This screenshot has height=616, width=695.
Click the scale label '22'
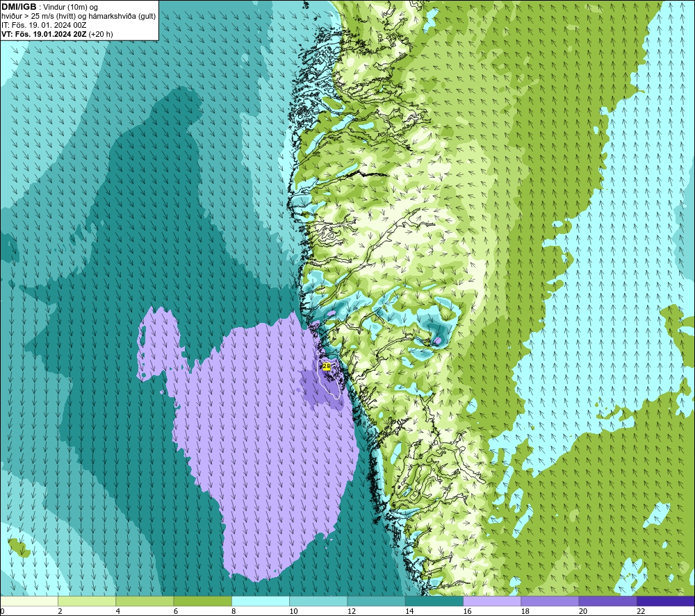(641, 611)
